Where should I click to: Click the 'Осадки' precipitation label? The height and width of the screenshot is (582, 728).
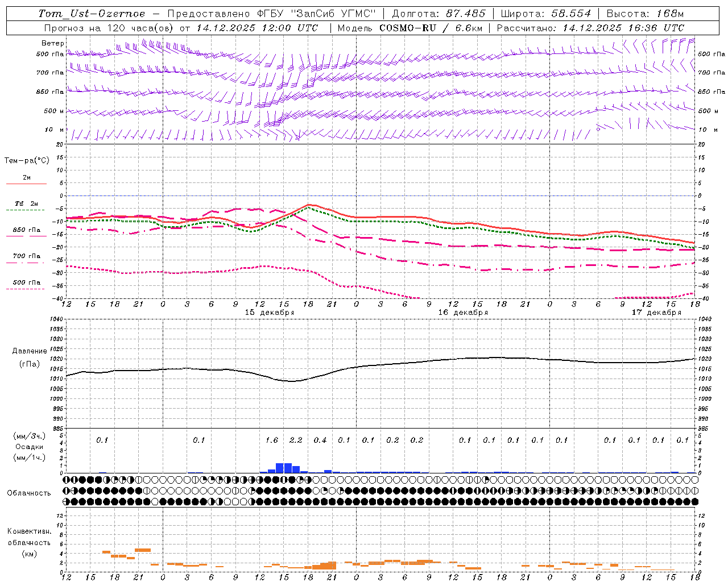point(29,447)
